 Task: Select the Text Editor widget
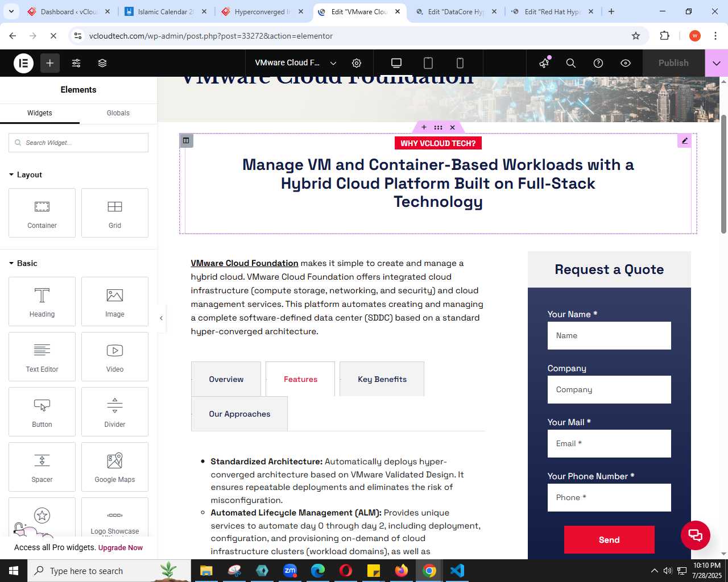[x=42, y=357]
